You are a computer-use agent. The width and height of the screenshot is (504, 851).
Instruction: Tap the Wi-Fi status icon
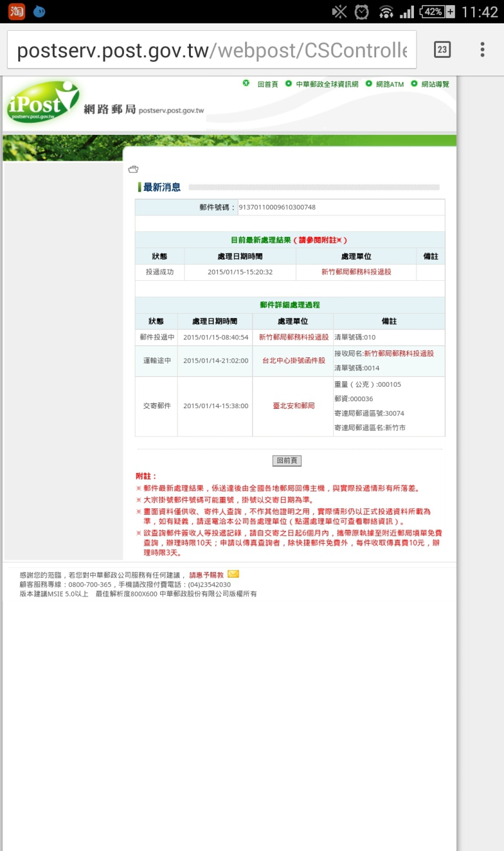(x=386, y=12)
